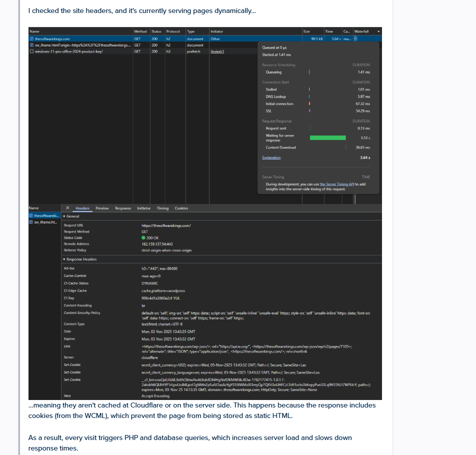
Task: Click green Waiting for server response bar
Action: pos(327,137)
